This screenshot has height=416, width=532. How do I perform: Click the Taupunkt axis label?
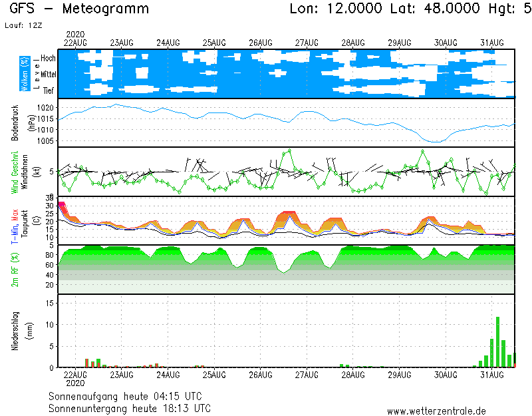click(x=25, y=221)
